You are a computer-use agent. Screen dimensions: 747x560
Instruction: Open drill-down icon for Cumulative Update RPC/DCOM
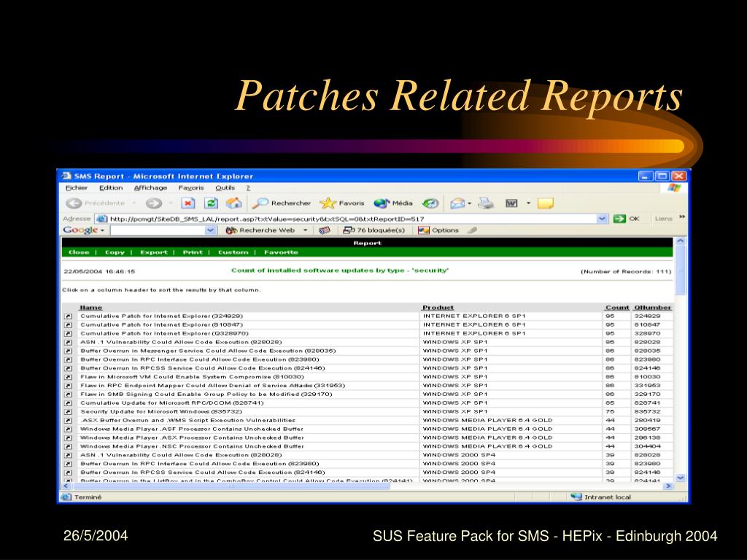68,402
